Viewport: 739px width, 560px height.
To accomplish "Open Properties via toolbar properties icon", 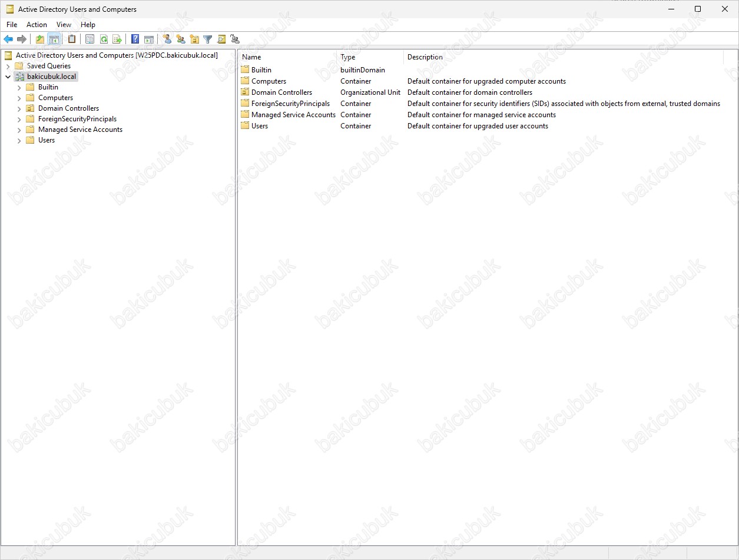I will tap(90, 39).
